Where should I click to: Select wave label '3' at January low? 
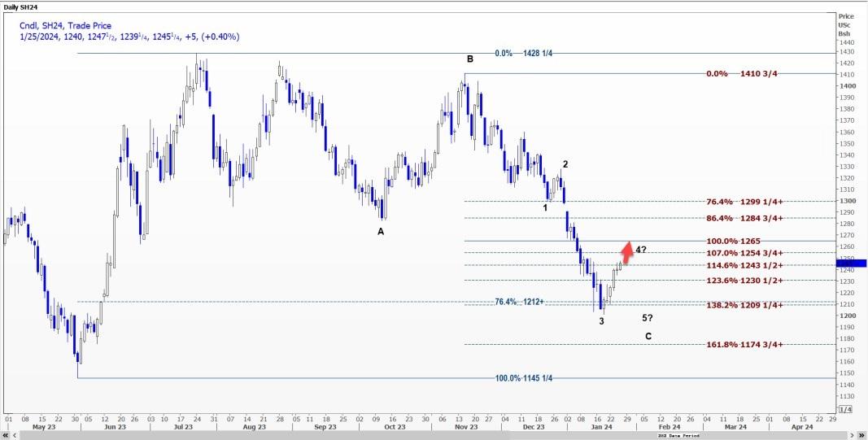coord(602,321)
